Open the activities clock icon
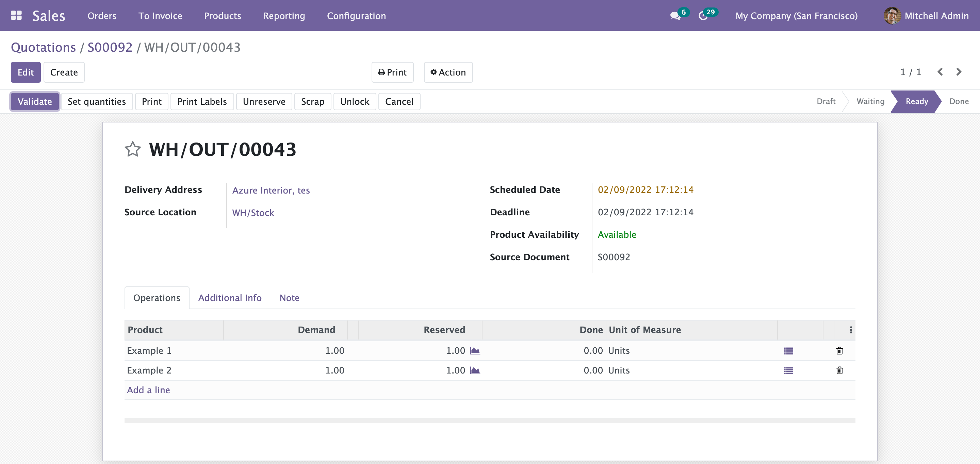980x464 pixels. click(703, 16)
